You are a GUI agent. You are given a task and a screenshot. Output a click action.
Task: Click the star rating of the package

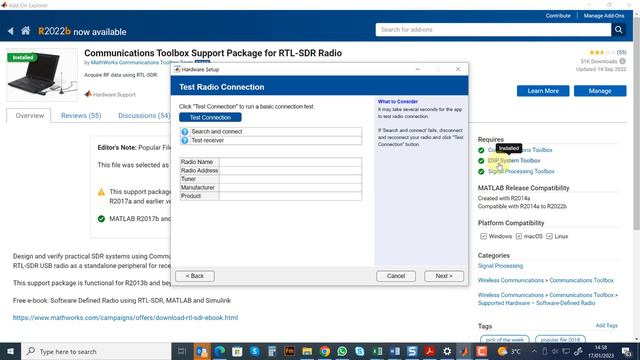coord(602,52)
